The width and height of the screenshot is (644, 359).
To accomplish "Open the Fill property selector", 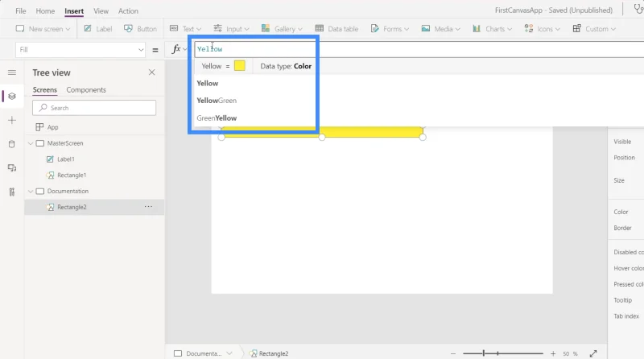I will 80,50.
